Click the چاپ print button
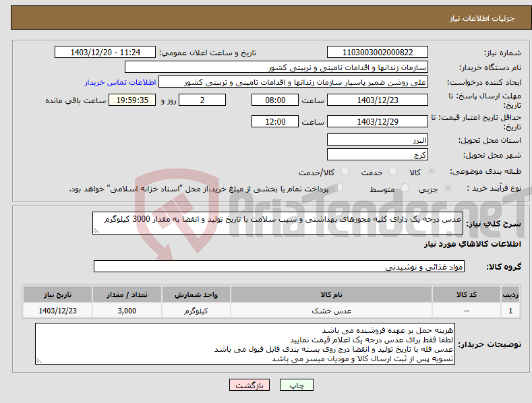This screenshot has height=403, width=532. coord(296,385)
